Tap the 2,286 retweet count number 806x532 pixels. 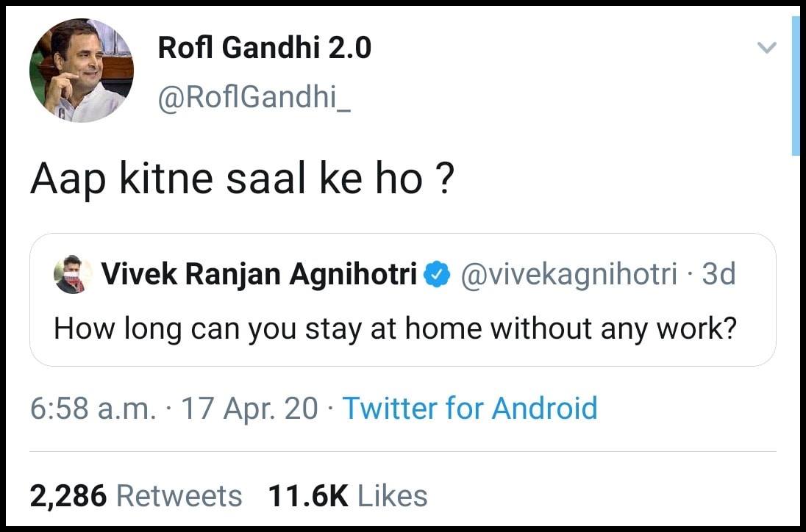[68, 497]
